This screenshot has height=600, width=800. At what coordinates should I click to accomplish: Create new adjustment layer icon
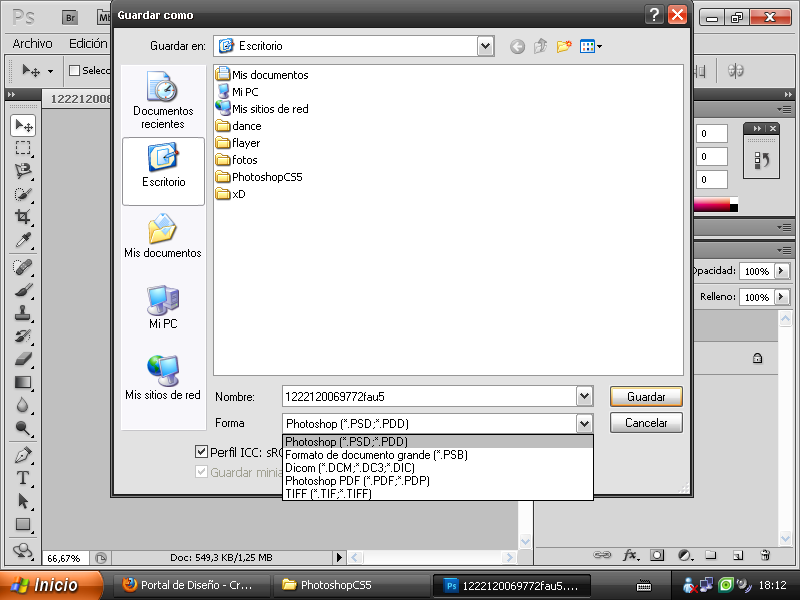685,555
